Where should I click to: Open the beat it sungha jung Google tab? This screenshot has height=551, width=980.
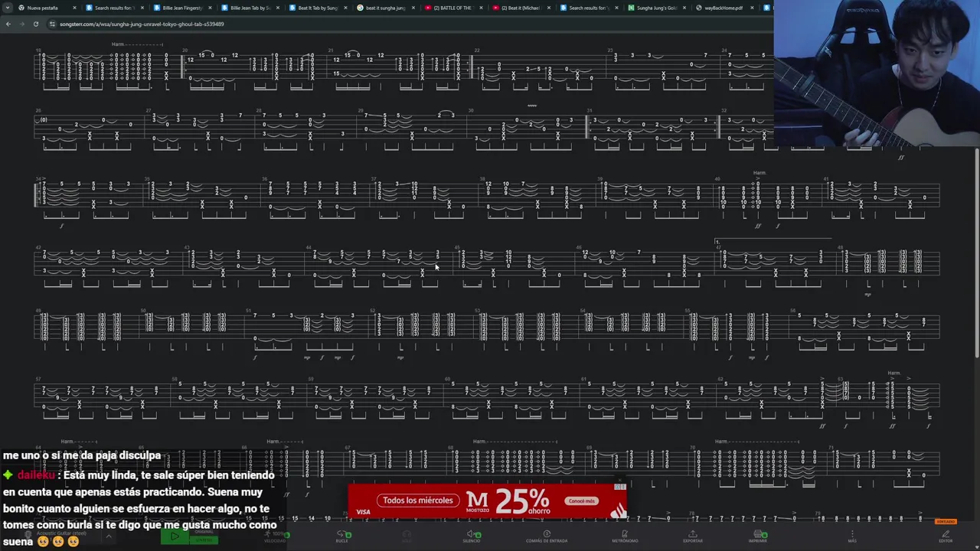(x=385, y=8)
